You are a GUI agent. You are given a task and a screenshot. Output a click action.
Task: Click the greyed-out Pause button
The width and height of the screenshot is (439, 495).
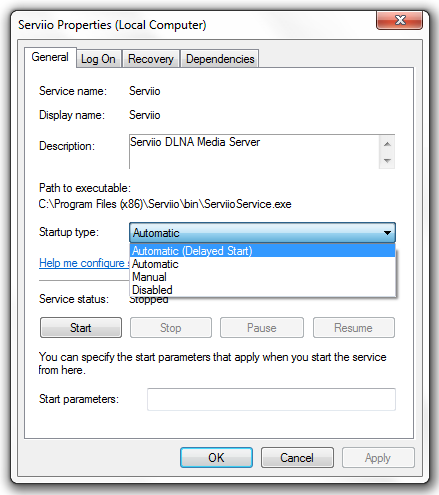[x=262, y=328]
